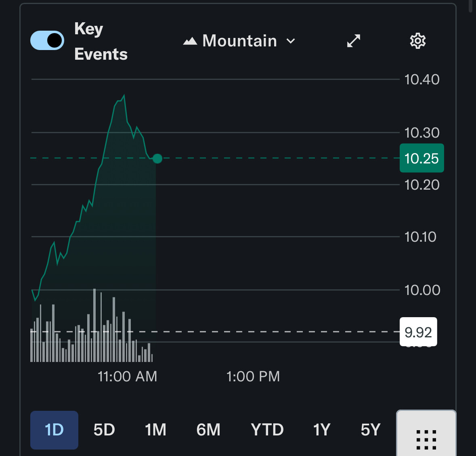Click the Key Events label text
Viewport: 476px width, 456px height.
click(x=101, y=41)
